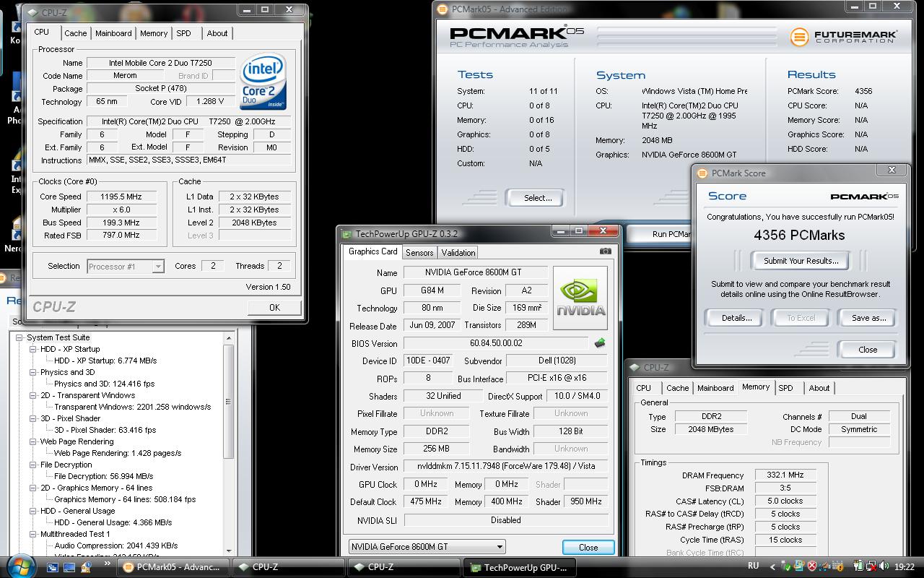Collapse the Physics and 3D node
This screenshot has height=578, width=924.
click(x=33, y=372)
